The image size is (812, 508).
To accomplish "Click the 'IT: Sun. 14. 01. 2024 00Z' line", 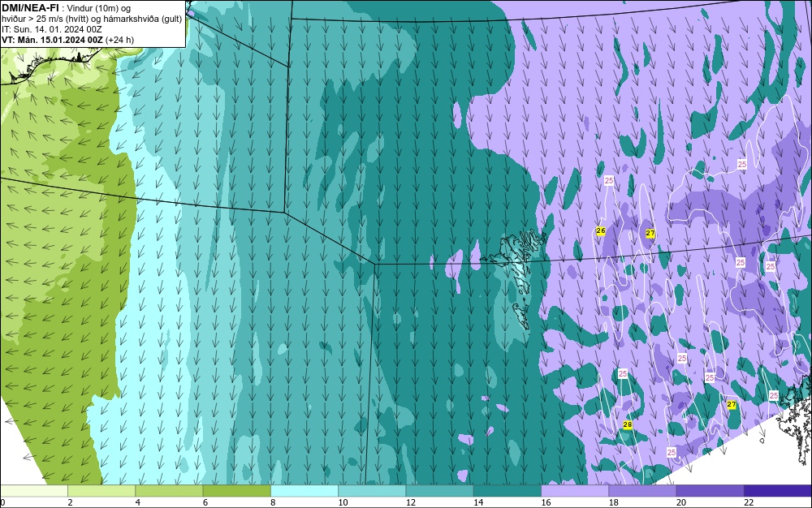I will [x=52, y=29].
